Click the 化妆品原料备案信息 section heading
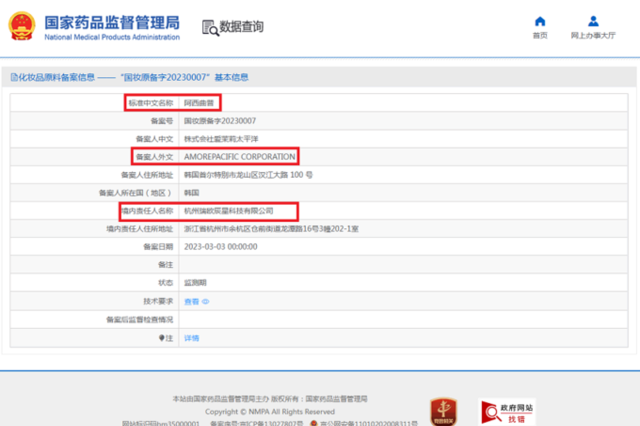The image size is (640, 426). click(x=57, y=77)
